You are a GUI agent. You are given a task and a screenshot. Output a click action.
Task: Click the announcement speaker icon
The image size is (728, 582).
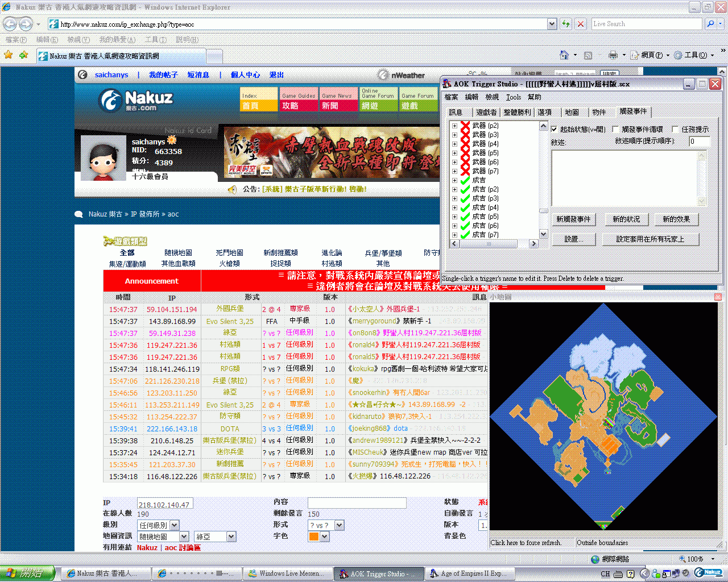click(232, 189)
